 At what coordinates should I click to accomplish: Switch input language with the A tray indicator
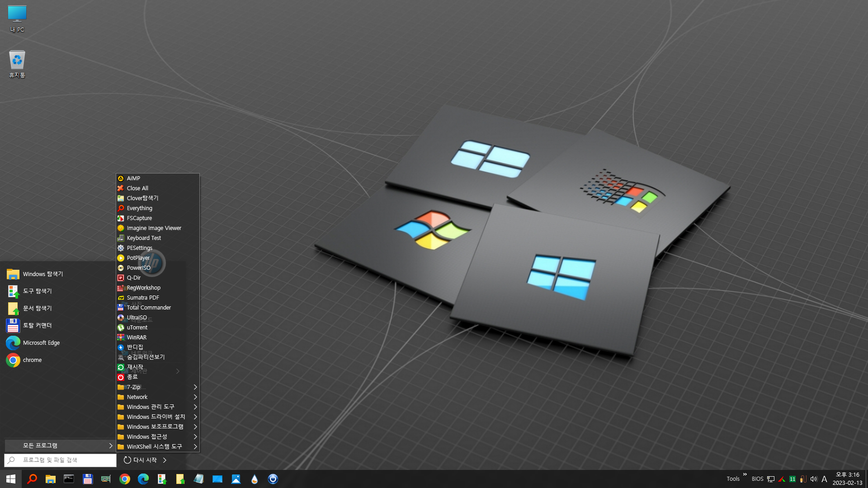(824, 479)
